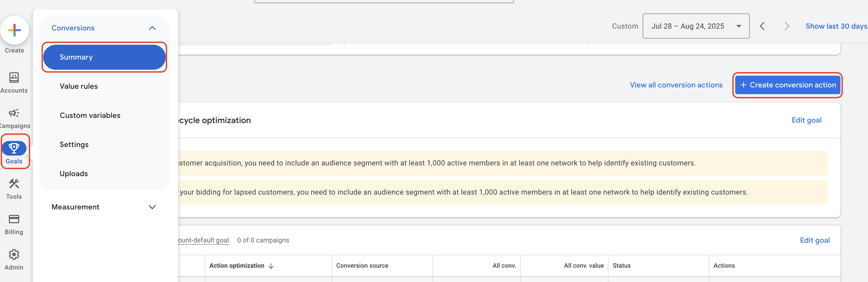
Task: Click Create conversion action button
Action: (788, 85)
